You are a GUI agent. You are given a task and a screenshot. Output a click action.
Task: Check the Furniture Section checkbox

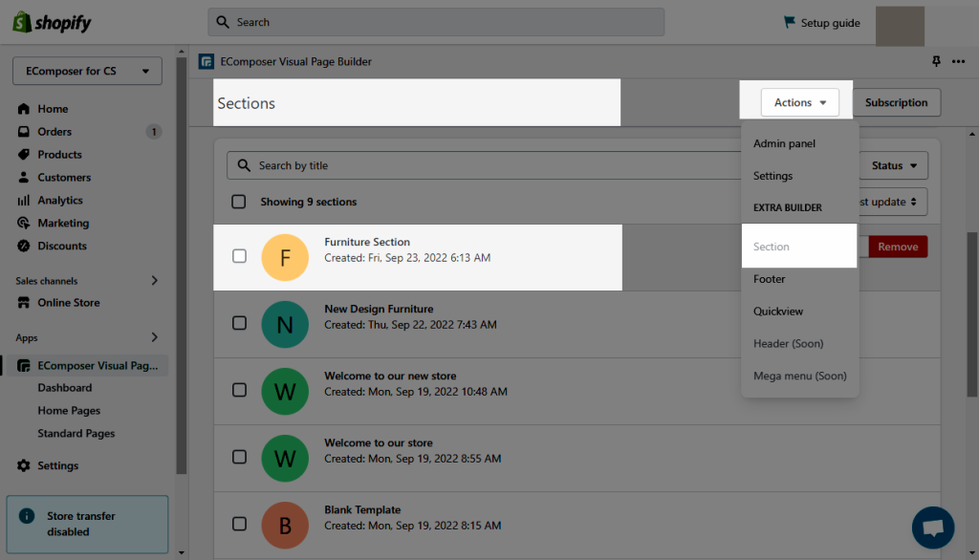[x=239, y=256]
